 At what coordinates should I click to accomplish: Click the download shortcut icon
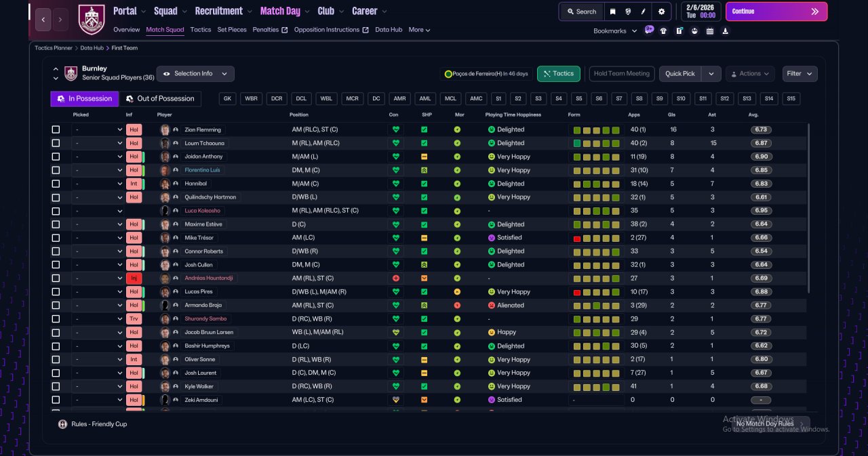point(726,30)
